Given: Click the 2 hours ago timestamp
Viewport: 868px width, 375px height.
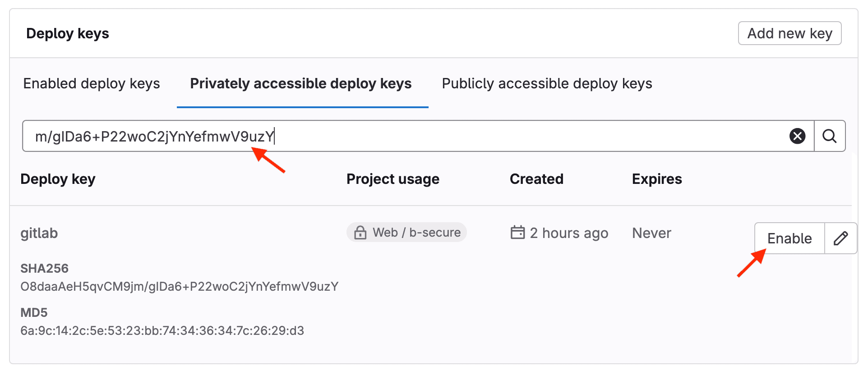Looking at the screenshot, I should (569, 233).
